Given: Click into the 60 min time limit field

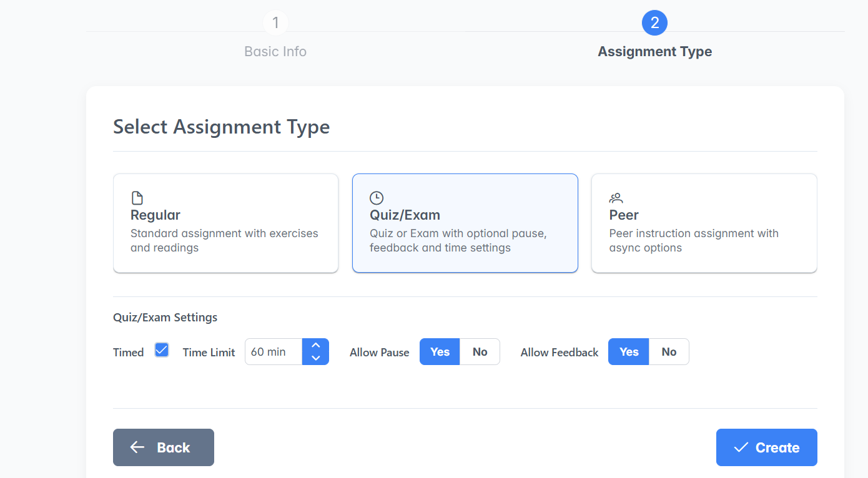Looking at the screenshot, I should 274,352.
